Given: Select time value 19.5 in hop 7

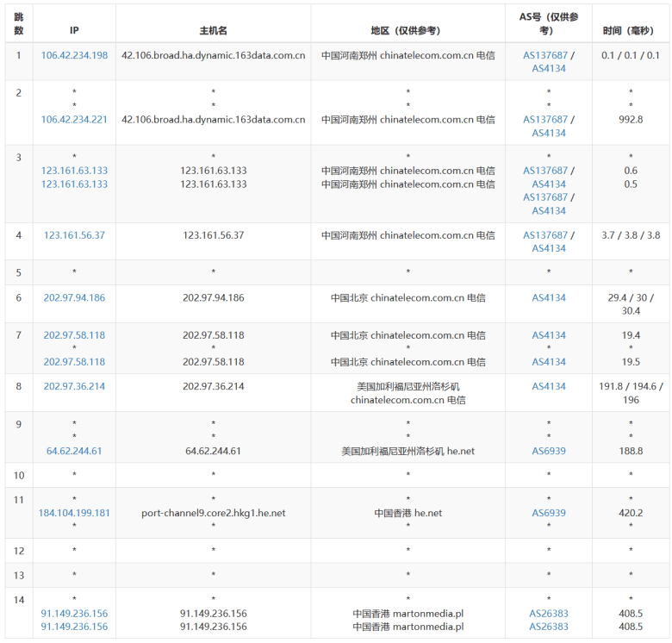Looking at the screenshot, I should click(x=631, y=362).
